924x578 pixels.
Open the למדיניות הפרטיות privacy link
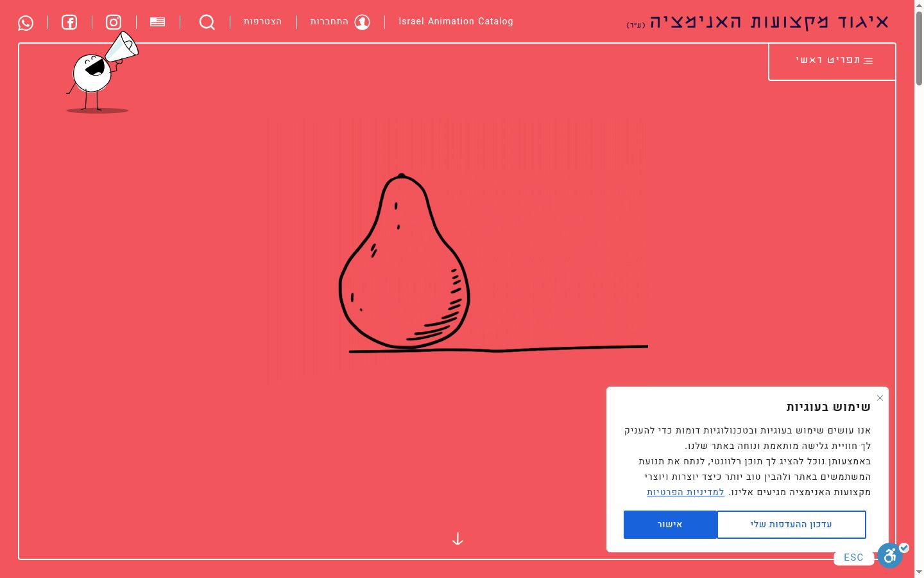(x=685, y=492)
